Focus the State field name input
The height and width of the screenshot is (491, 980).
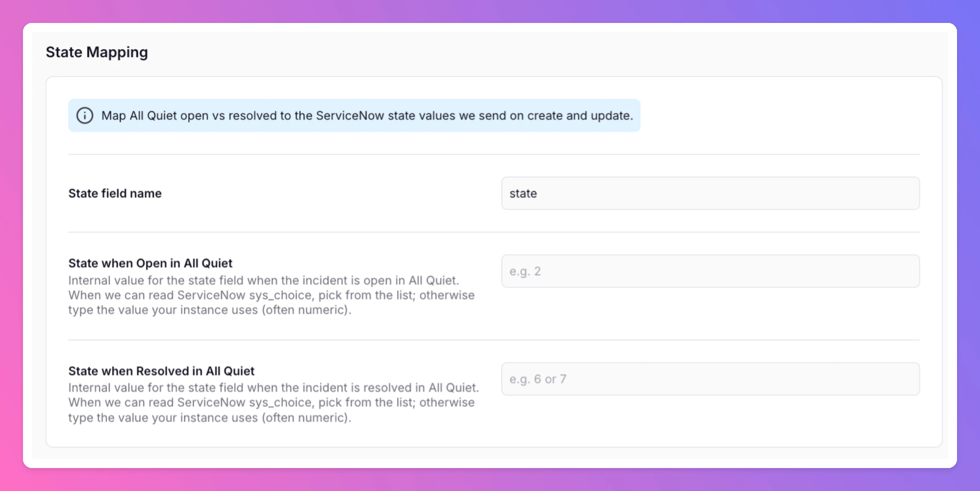click(x=710, y=193)
